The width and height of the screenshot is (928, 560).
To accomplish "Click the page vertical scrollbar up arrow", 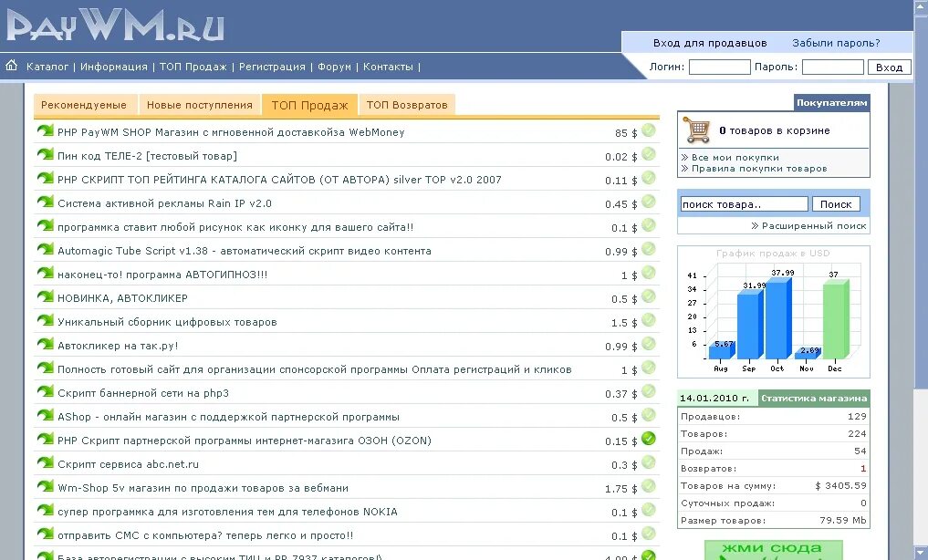I will (x=921, y=6).
